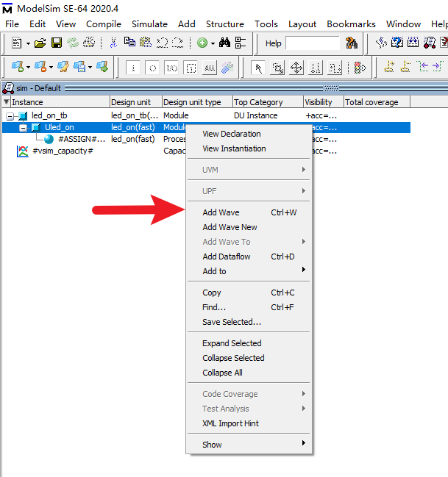This screenshot has width=448, height=477.
Task: Click the layout green arrow icon
Action: tap(102, 67)
